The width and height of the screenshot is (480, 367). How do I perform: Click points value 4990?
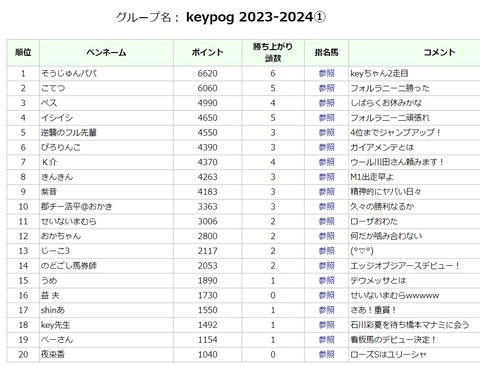(x=207, y=103)
